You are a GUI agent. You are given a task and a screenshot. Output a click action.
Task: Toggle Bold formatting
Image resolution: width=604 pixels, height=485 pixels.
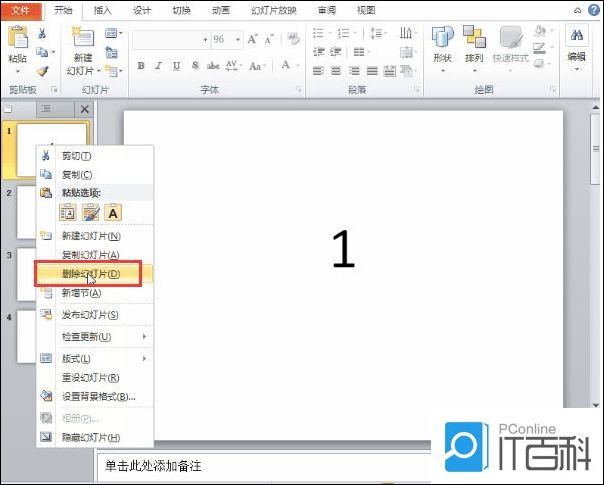point(141,66)
